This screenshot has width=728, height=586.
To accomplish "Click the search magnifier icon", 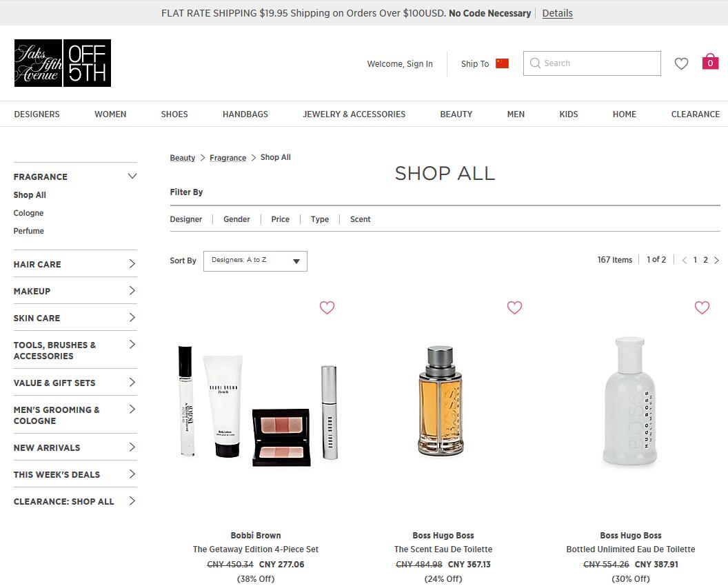I will click(535, 63).
